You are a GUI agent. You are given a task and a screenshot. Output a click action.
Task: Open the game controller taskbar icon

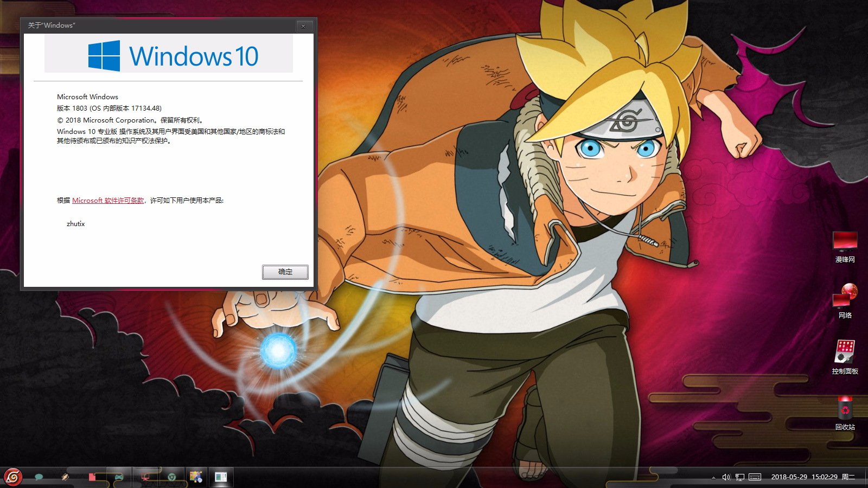click(118, 477)
